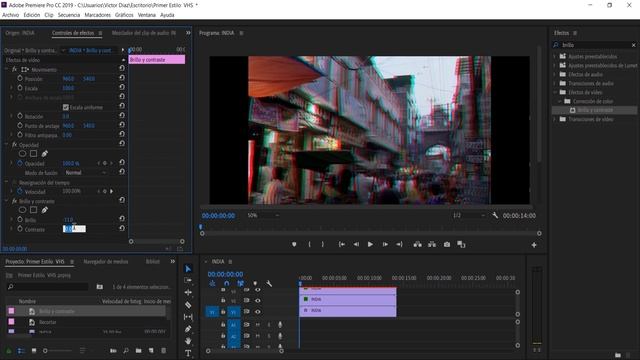
Task: Open button editor plus icon
Action: tap(534, 245)
